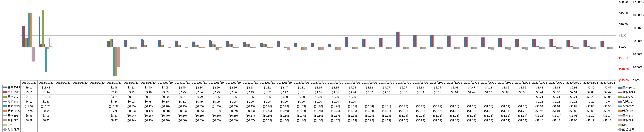Viewport: 644px width, 132px height.
Task: Click the tall green 基本SPS bar for 2012/12/31
Action: [x=43, y=28]
